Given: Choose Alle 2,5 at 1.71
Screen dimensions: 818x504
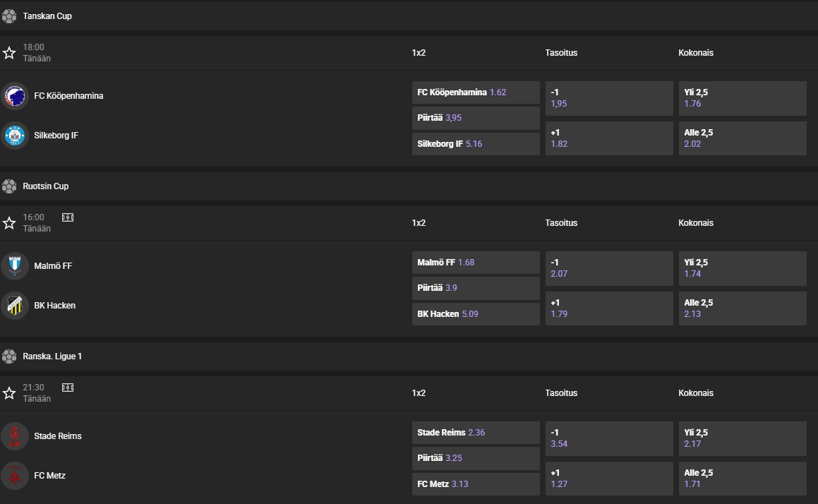Looking at the screenshot, I should pyautogui.click(x=742, y=479).
